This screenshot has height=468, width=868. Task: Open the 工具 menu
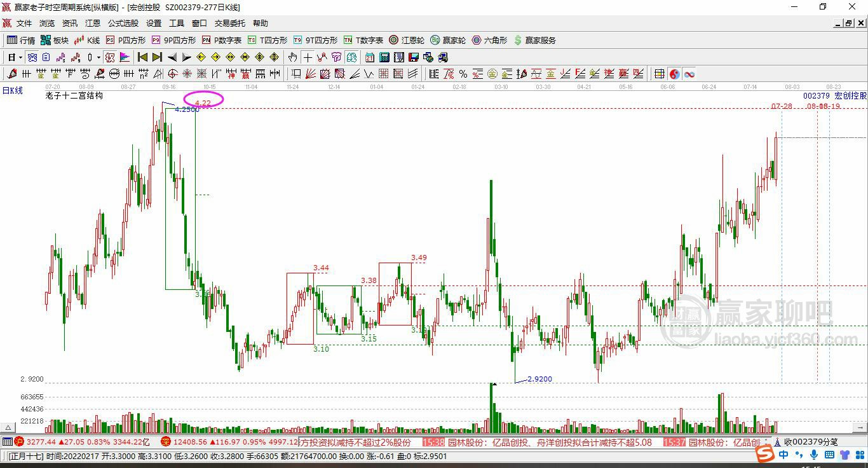click(x=177, y=24)
